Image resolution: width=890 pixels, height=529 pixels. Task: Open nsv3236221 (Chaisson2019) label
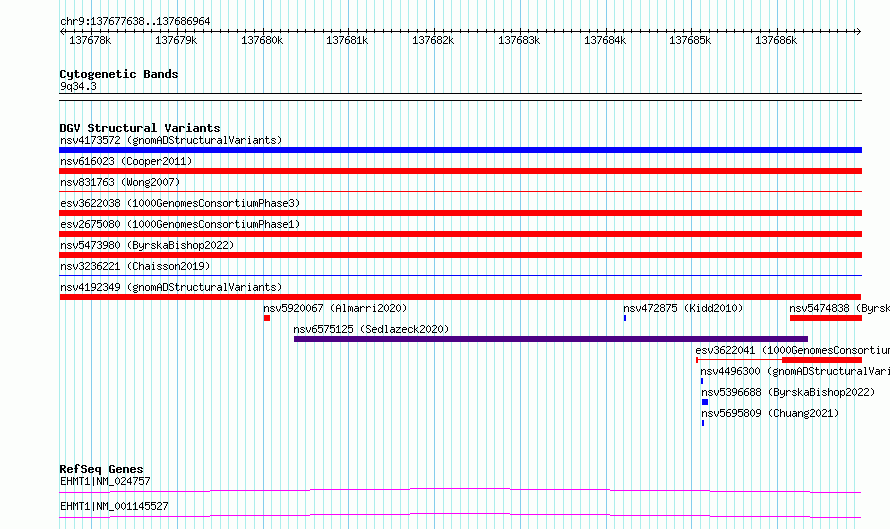coord(135,266)
